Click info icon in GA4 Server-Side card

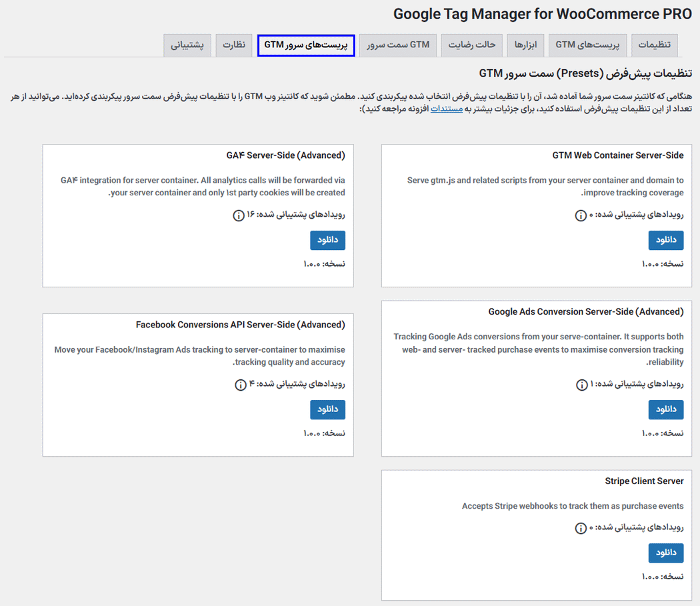(x=239, y=215)
